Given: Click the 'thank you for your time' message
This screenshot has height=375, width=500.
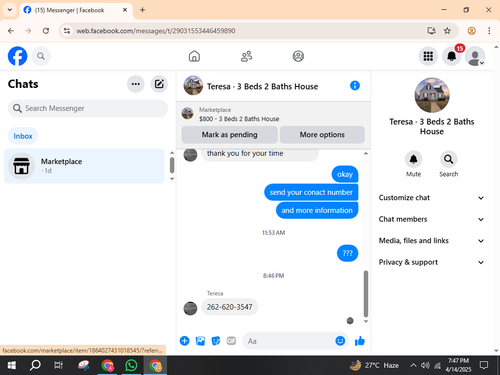Looking at the screenshot, I should 245,153.
